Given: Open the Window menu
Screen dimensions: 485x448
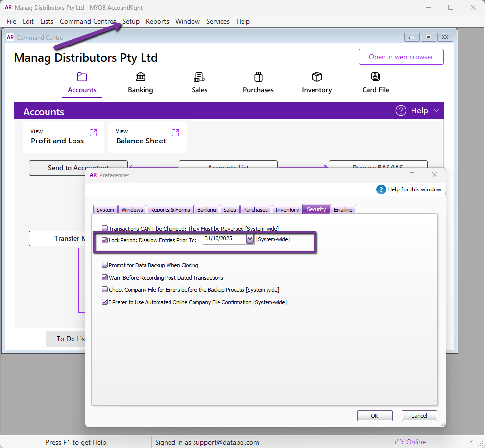Looking at the screenshot, I should 188,22.
